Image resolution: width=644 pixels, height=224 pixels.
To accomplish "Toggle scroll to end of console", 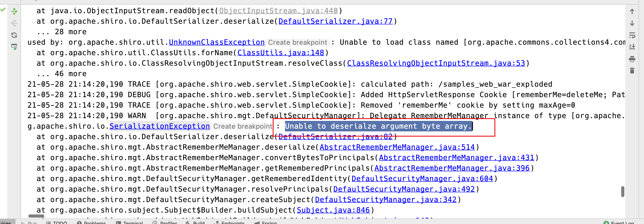I will [x=632, y=47].
